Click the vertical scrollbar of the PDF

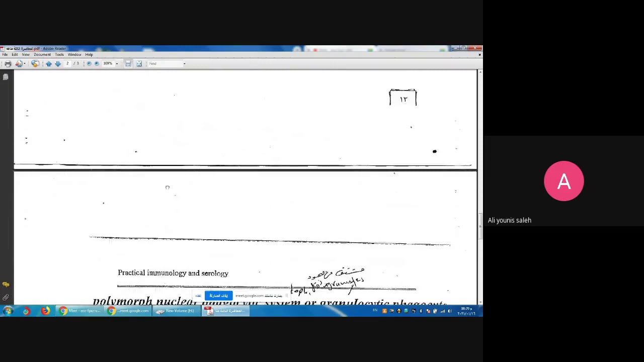(479, 186)
